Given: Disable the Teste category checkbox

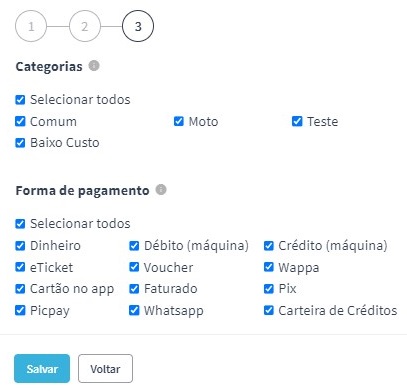Looking at the screenshot, I should pos(297,121).
